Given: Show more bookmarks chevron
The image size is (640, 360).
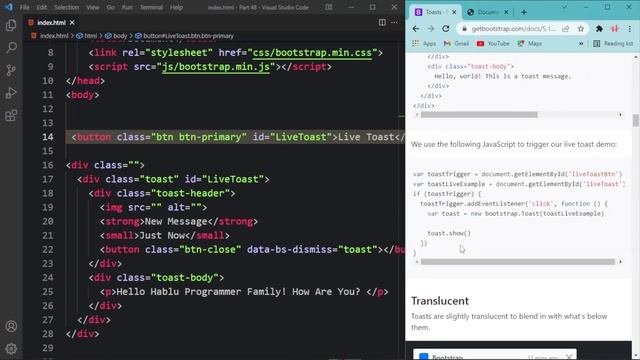Looking at the screenshot, I should click(x=581, y=43).
